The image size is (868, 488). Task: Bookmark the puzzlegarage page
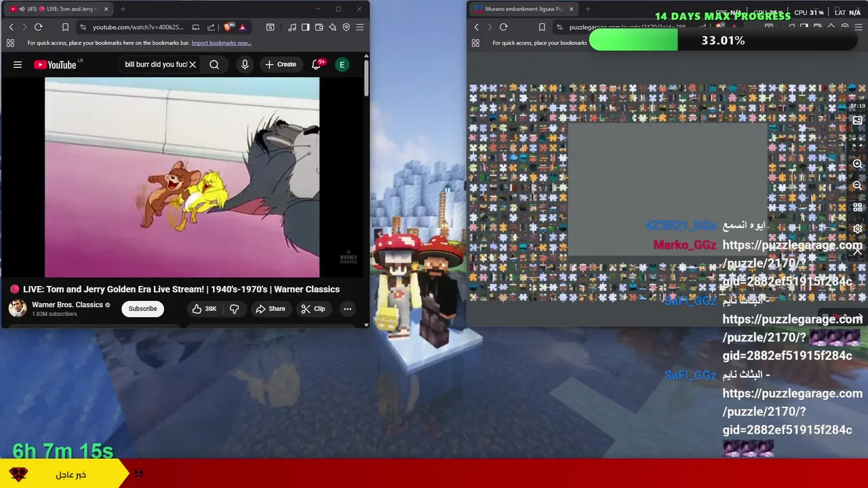(x=542, y=27)
